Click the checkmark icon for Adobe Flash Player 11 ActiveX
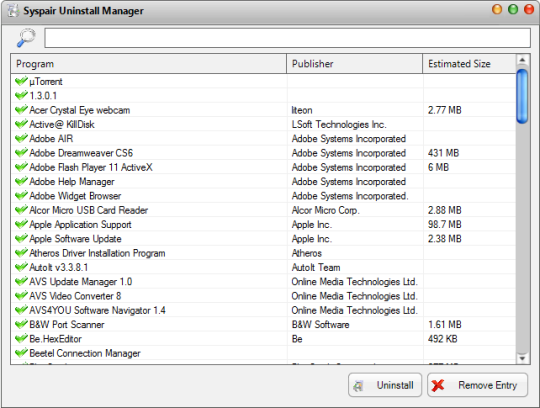The height and width of the screenshot is (408, 540). 21,167
